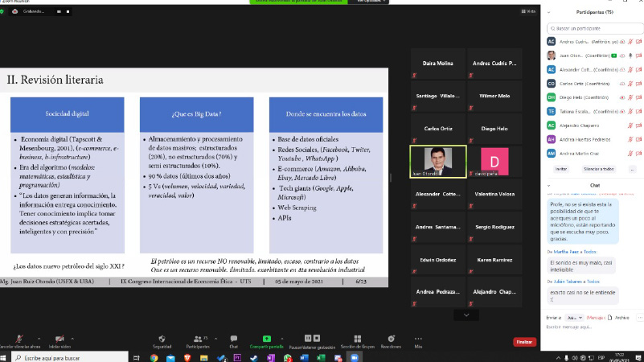This screenshot has height=362, width=644.
Task: Click the Invitar button
Action: tap(561, 169)
